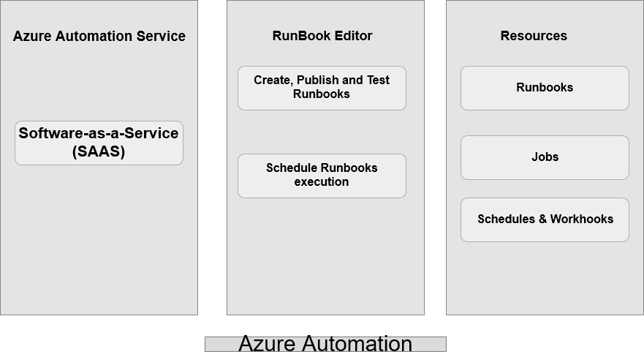
Task: Click empty area below Schedules & Workhooks box
Action: pyautogui.click(x=545, y=278)
